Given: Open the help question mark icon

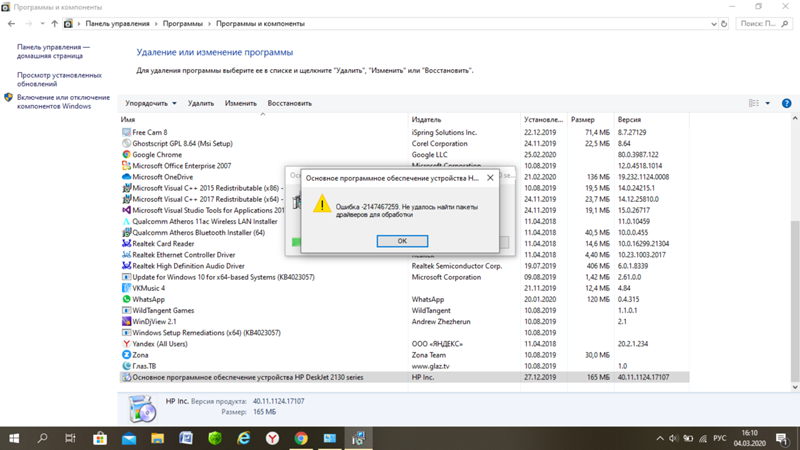Looking at the screenshot, I should 786,103.
